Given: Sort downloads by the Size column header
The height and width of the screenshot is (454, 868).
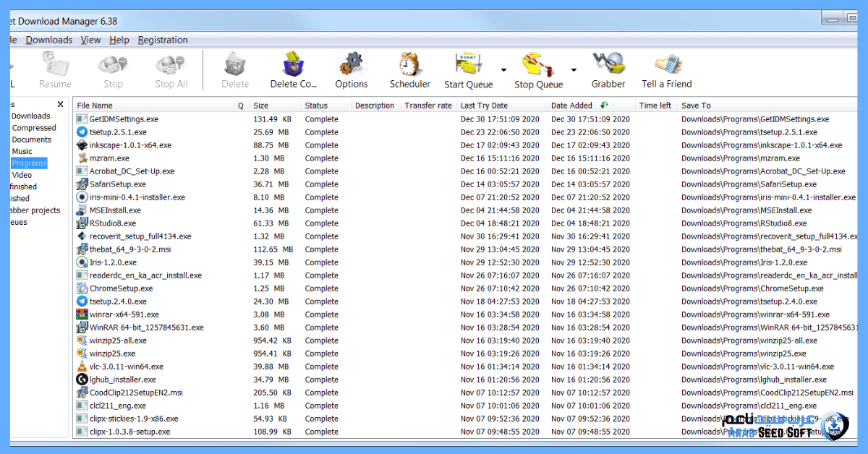Looking at the screenshot, I should (260, 105).
